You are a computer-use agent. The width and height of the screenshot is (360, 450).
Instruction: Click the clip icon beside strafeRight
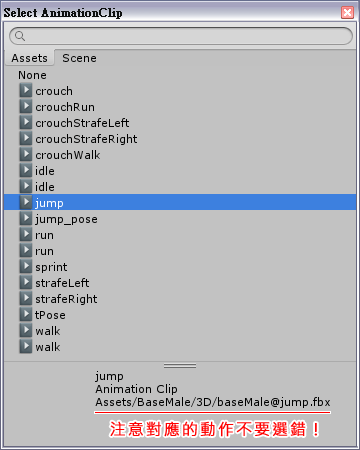point(26,298)
